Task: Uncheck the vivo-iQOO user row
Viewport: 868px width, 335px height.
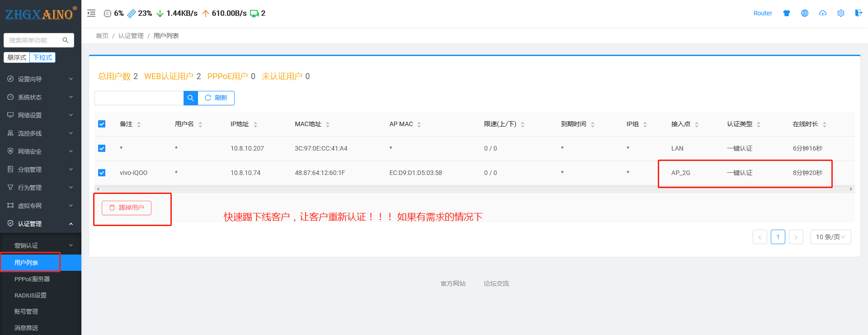Action: 102,173
